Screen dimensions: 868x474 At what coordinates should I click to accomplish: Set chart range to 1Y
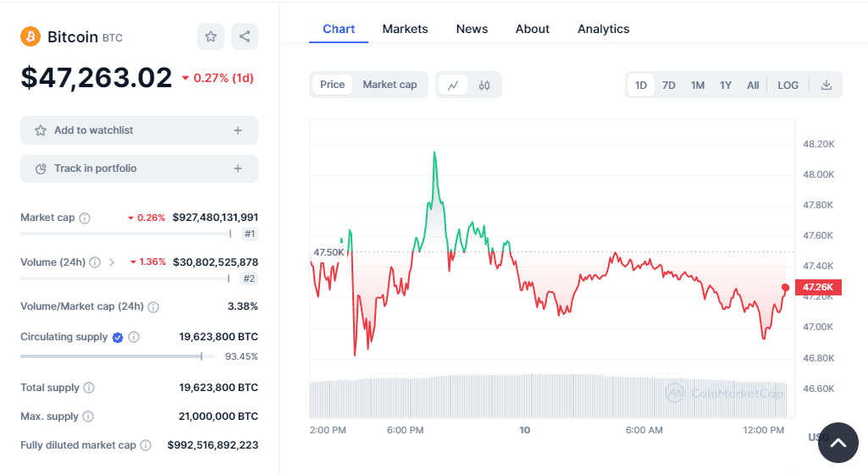(x=726, y=85)
